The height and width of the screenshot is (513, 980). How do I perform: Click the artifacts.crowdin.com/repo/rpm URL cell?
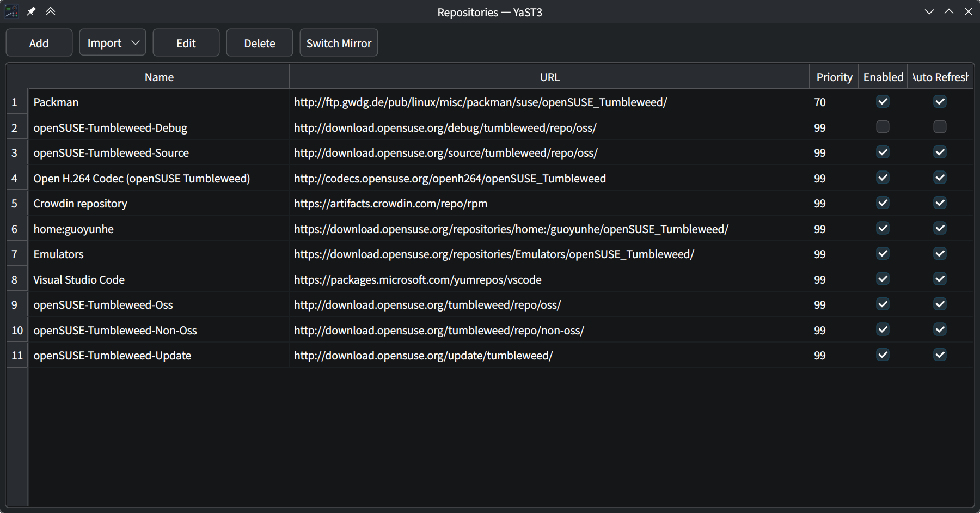click(x=549, y=204)
